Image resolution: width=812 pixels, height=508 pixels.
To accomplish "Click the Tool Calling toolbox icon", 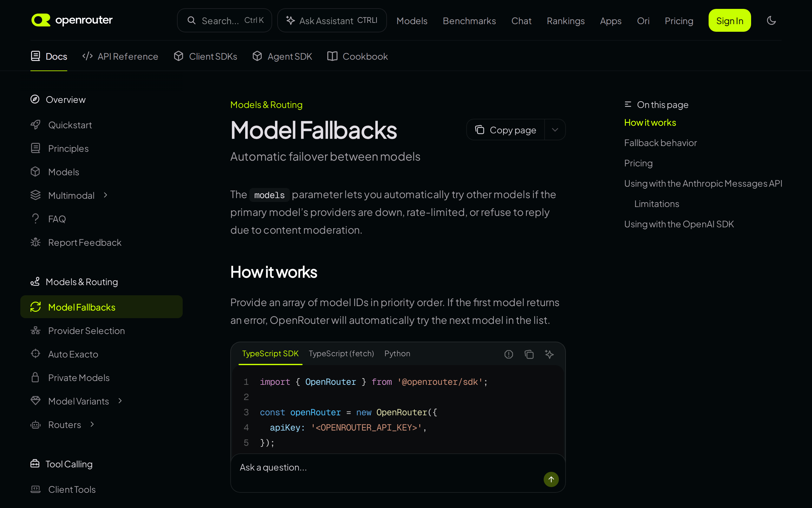I will coord(35,464).
